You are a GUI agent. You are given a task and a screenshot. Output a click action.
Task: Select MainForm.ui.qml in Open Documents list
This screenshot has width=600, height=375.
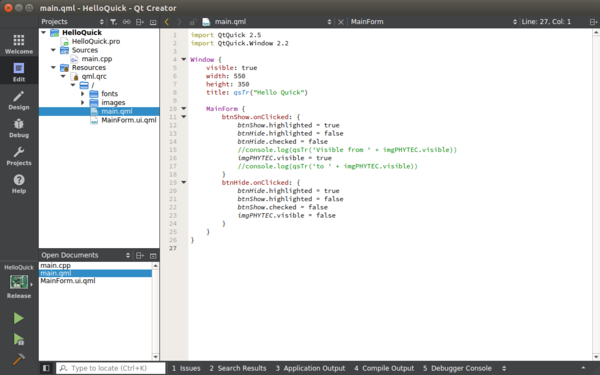(68, 281)
